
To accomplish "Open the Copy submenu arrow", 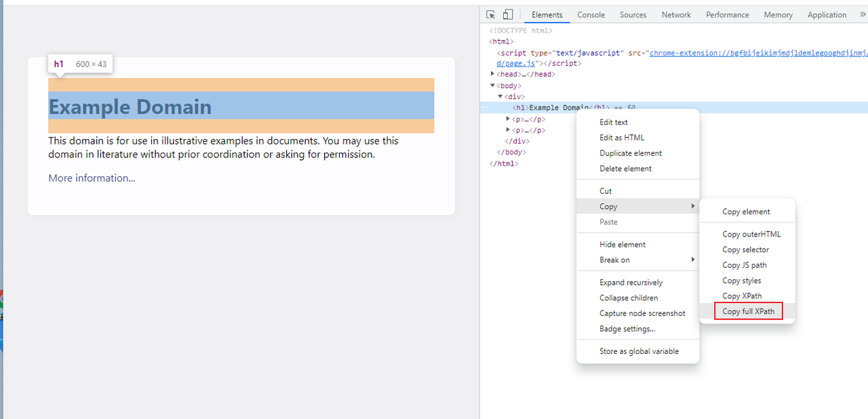I will pyautogui.click(x=693, y=206).
